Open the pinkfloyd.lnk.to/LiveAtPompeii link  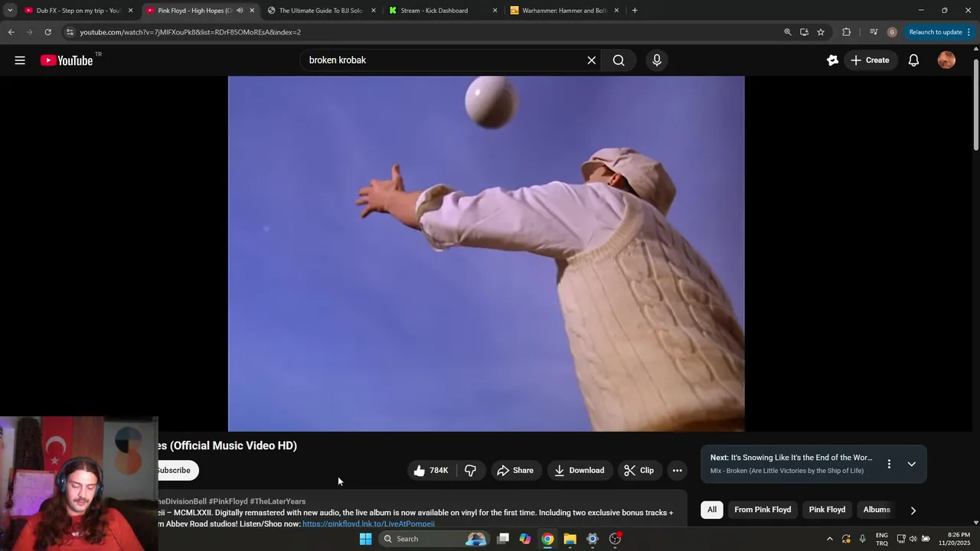368,523
